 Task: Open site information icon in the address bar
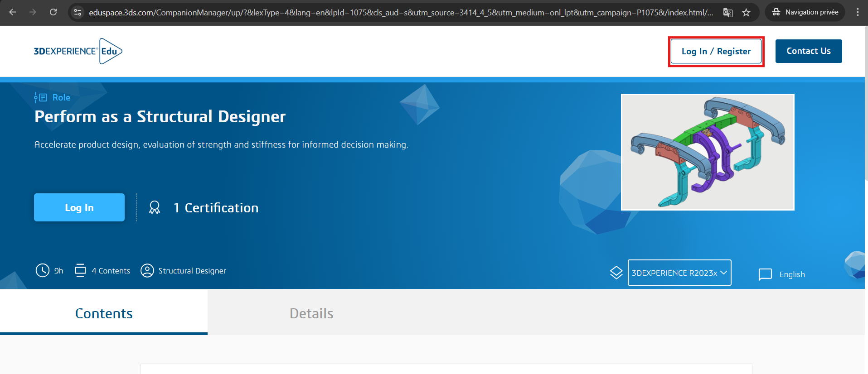coord(78,12)
